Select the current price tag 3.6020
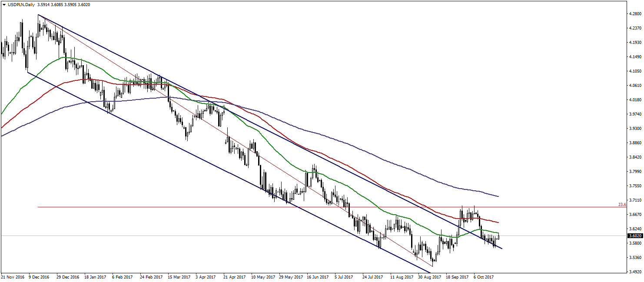Screen dimensions: 644x282 pyautogui.click(x=635, y=236)
